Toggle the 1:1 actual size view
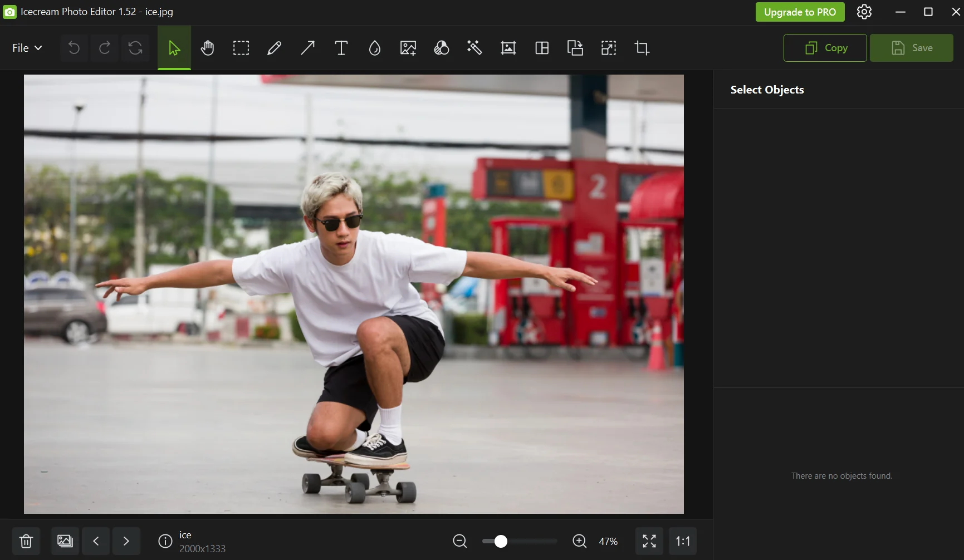 coord(682,541)
